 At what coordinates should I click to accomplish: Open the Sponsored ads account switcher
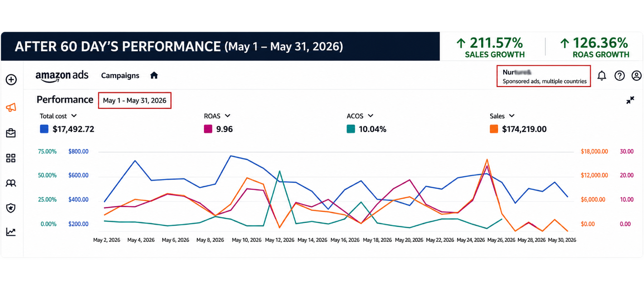tap(544, 76)
